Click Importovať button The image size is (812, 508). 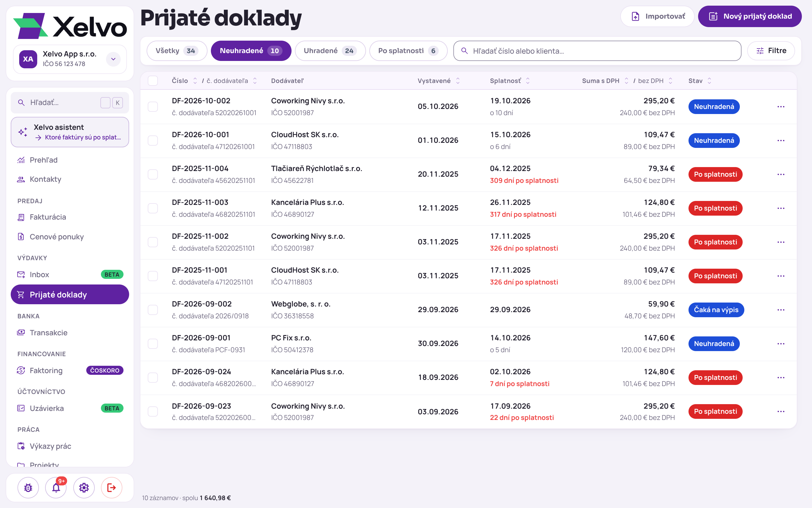coord(657,16)
